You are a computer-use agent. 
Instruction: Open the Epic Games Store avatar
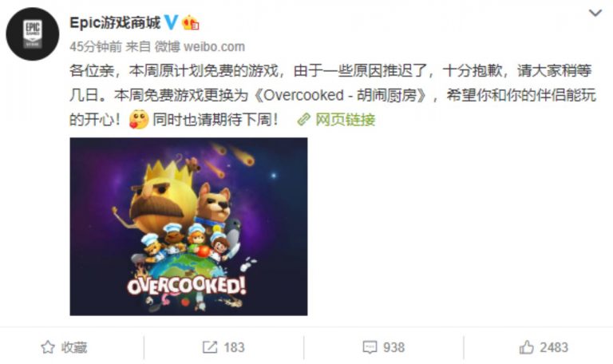[33, 34]
